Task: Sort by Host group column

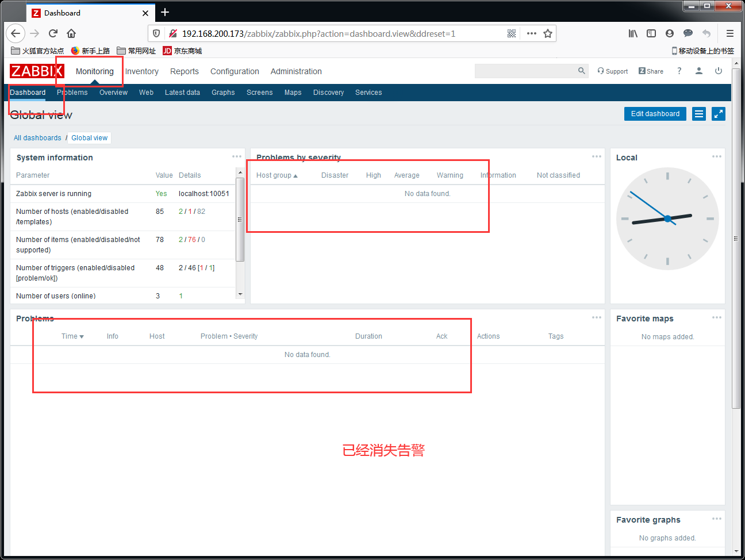Action: [277, 175]
